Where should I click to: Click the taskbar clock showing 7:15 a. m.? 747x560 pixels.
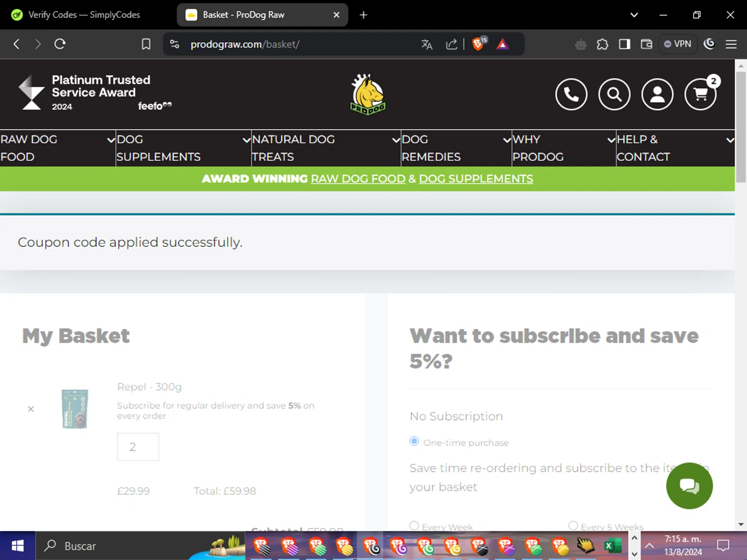pos(683,546)
